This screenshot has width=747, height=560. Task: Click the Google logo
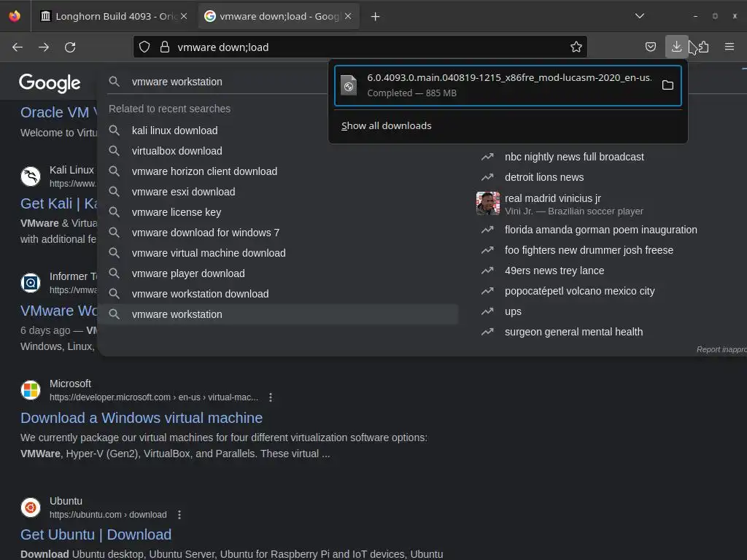(x=50, y=83)
